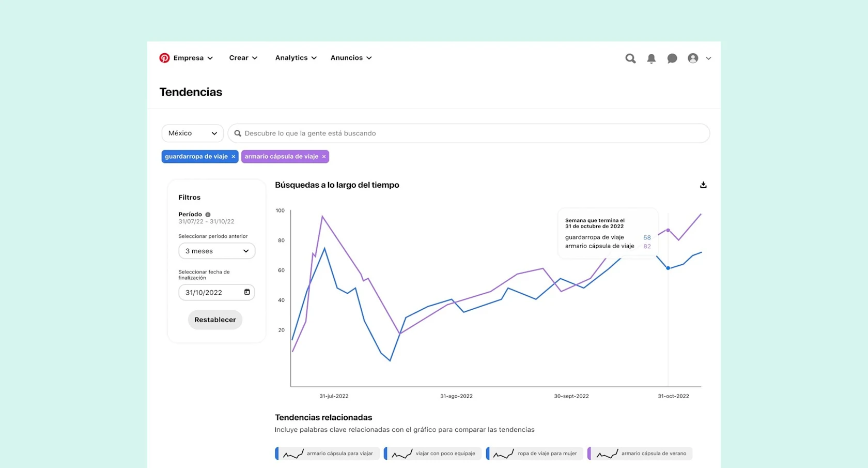Open the search magnifier icon
The image size is (868, 468).
(x=630, y=58)
